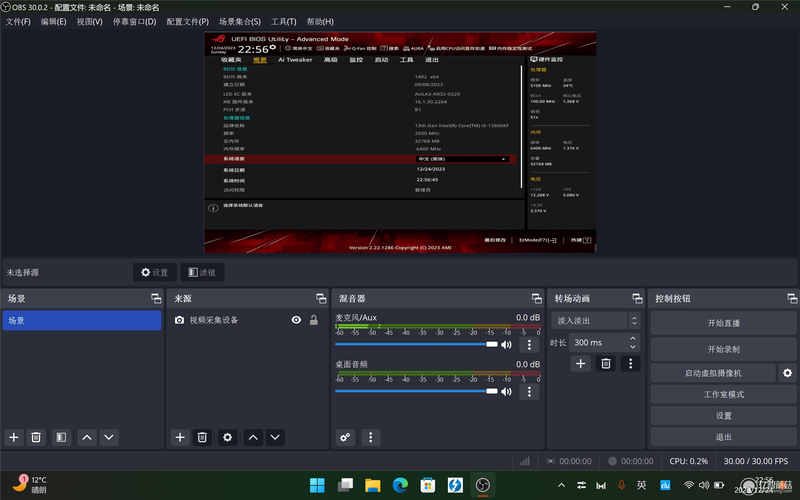Open 桌面音频 options three-dots button

529,391
